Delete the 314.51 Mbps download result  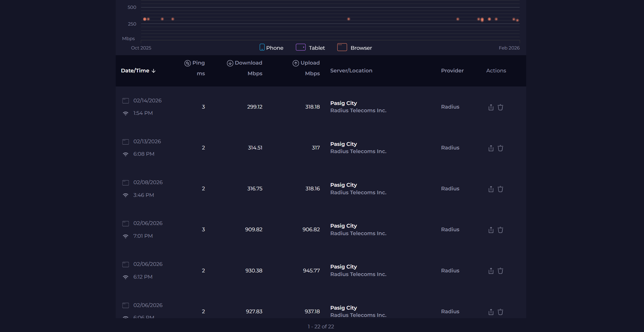click(500, 148)
